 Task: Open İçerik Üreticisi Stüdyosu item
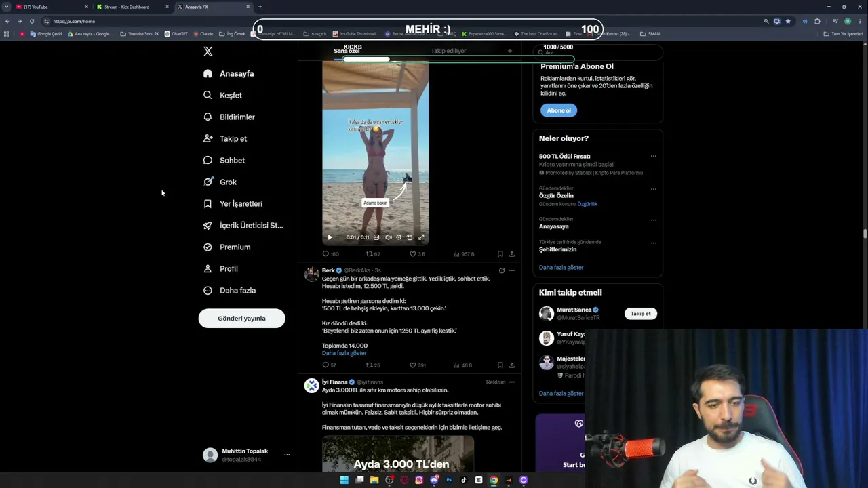click(243, 225)
